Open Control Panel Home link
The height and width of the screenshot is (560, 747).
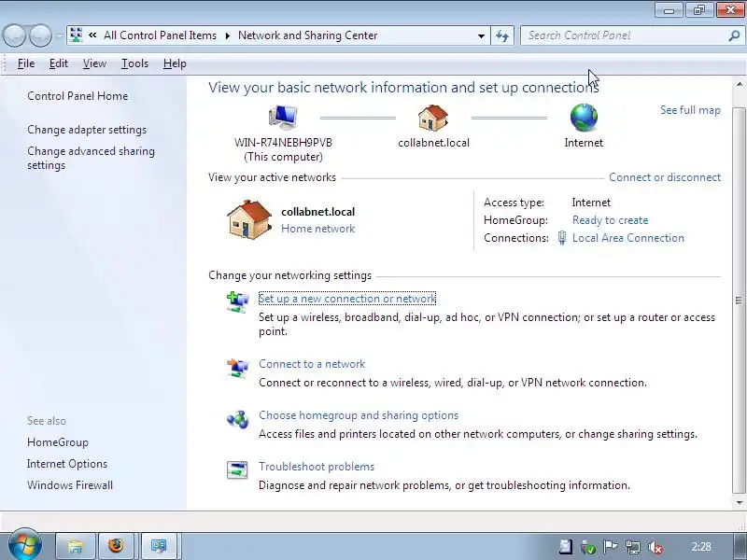pyautogui.click(x=78, y=96)
